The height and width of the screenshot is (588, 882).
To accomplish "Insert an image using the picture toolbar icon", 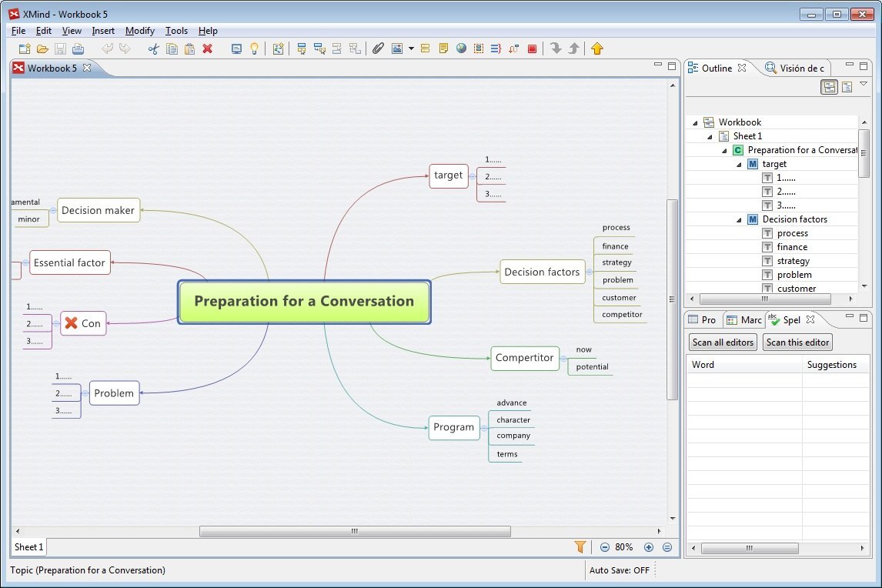I will pos(398,48).
